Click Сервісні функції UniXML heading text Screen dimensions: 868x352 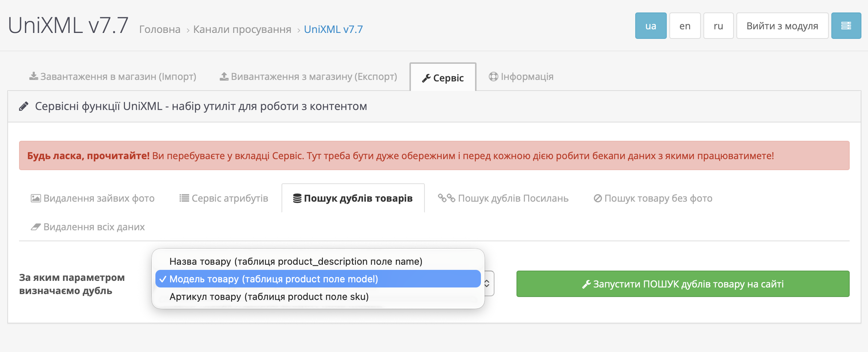[201, 106]
